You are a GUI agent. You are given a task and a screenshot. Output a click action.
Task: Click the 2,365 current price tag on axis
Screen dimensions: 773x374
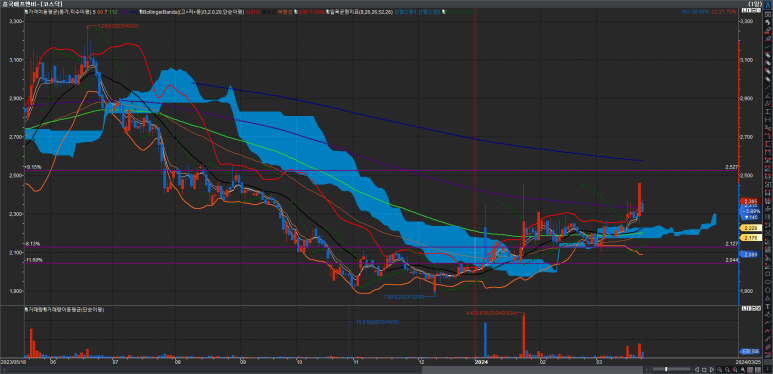[x=751, y=201]
